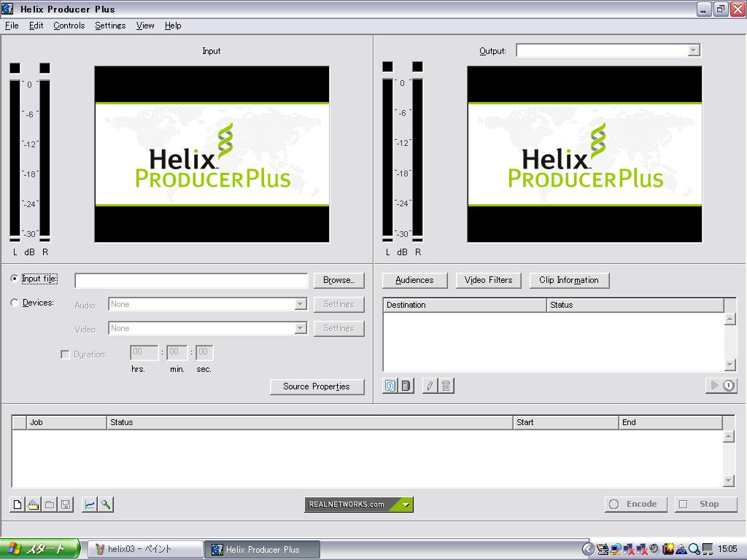Image resolution: width=747 pixels, height=560 pixels.
Task: Open the Output dropdown list
Action: tap(694, 50)
